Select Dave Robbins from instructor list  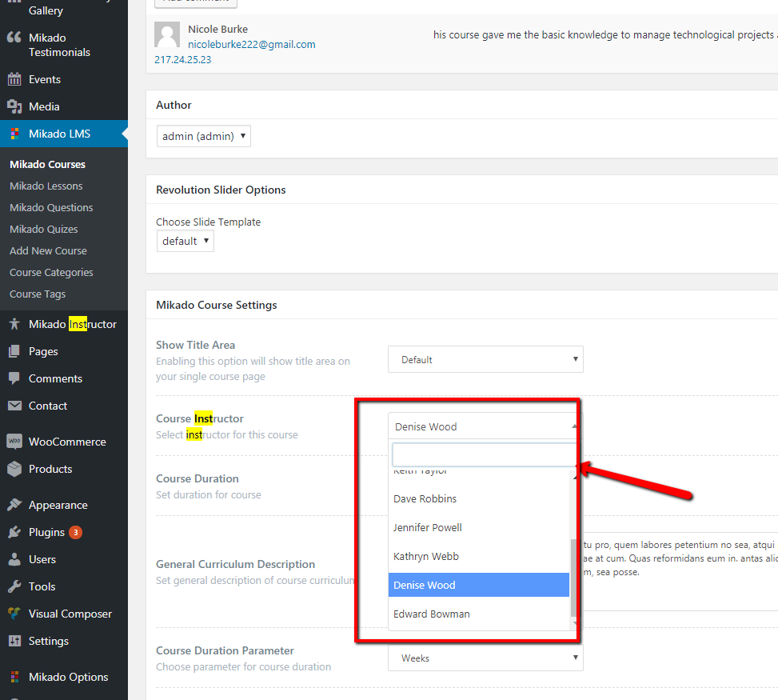479,498
